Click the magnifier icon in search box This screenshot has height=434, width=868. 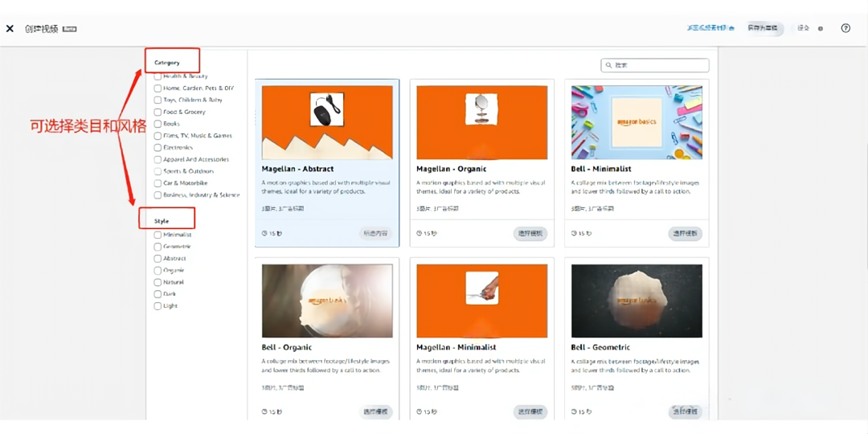click(x=609, y=65)
